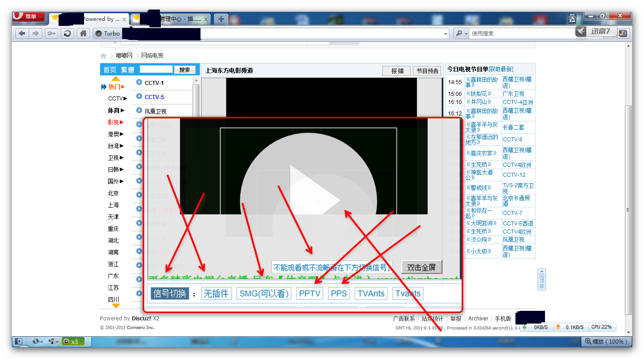Toggle the Opera Turbo badge
The height and width of the screenshot is (359, 644).
click(x=107, y=33)
